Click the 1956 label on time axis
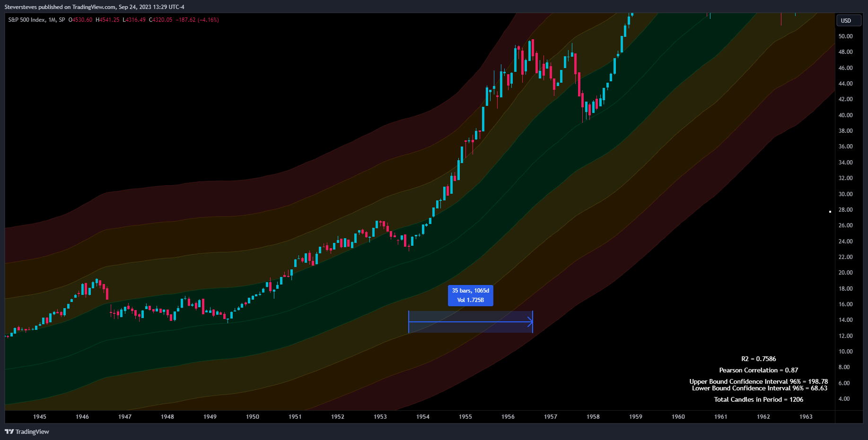This screenshot has height=440, width=868. click(508, 417)
